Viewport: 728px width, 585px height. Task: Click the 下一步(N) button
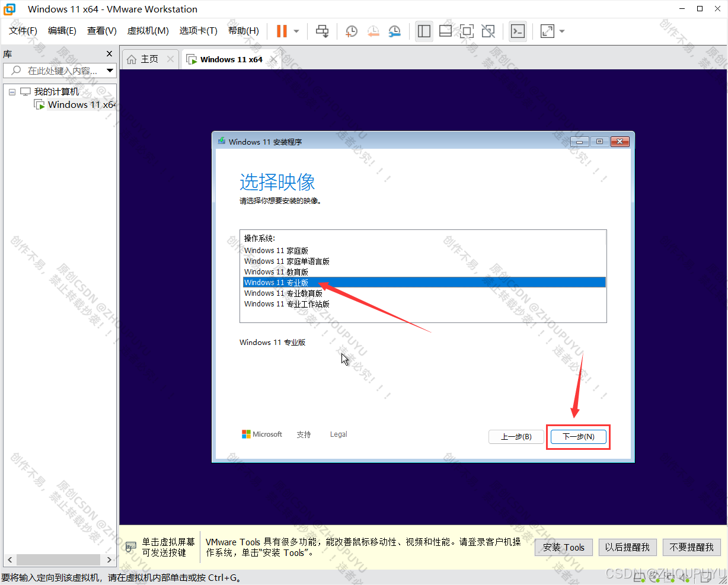[579, 437]
